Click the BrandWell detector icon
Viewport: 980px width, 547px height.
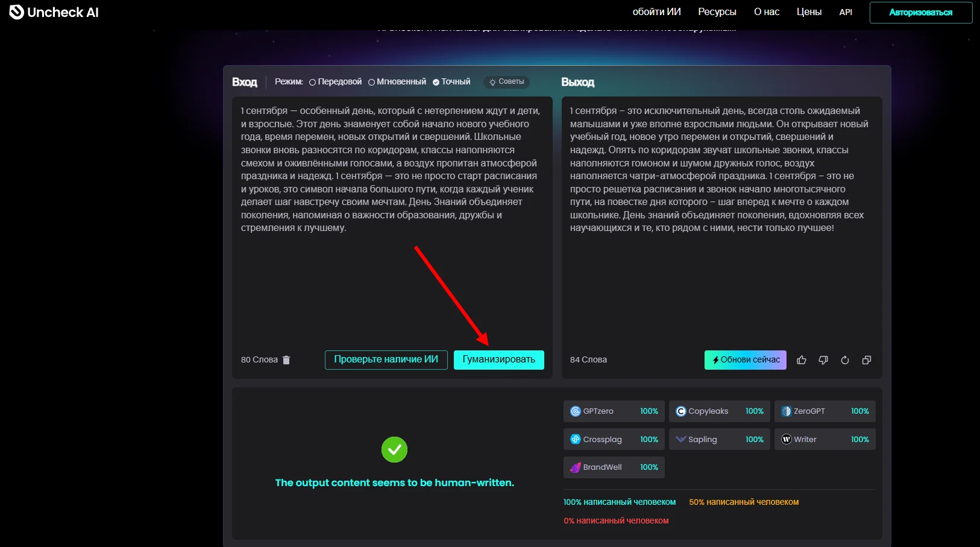(x=576, y=467)
